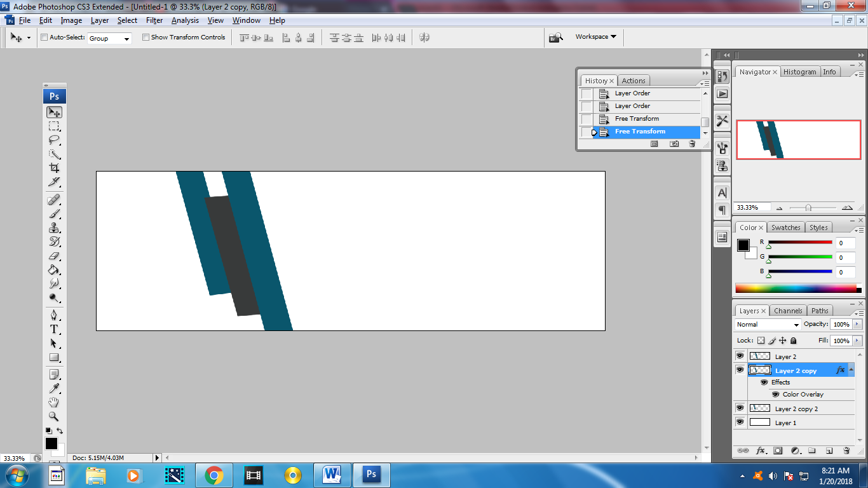Delete layer using Layers trash icon
868x488 pixels.
coord(846,451)
